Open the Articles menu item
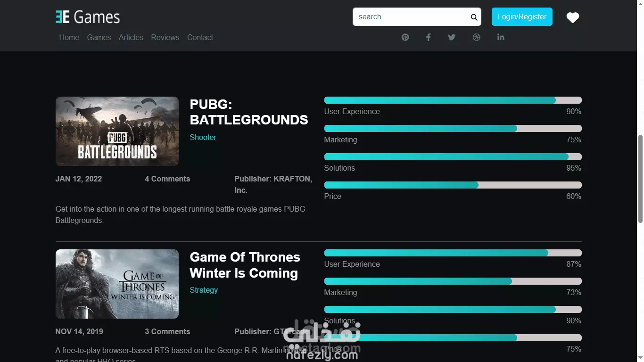 [x=131, y=37]
